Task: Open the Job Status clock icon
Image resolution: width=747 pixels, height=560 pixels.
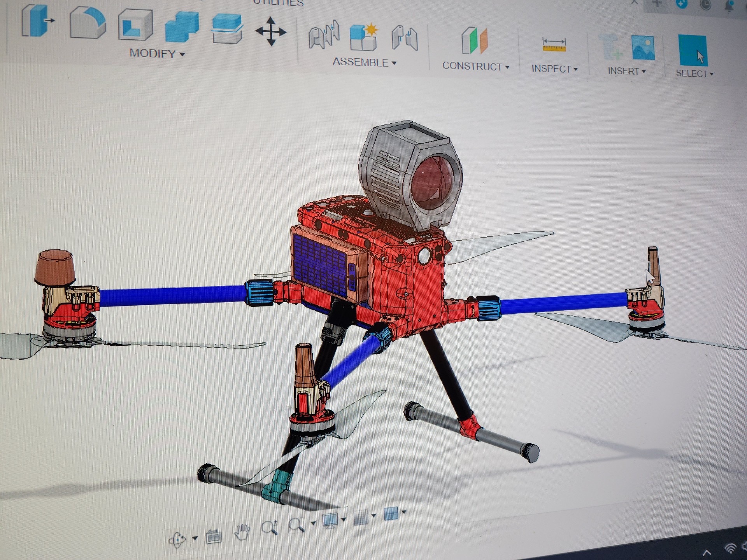Action: pos(706,5)
